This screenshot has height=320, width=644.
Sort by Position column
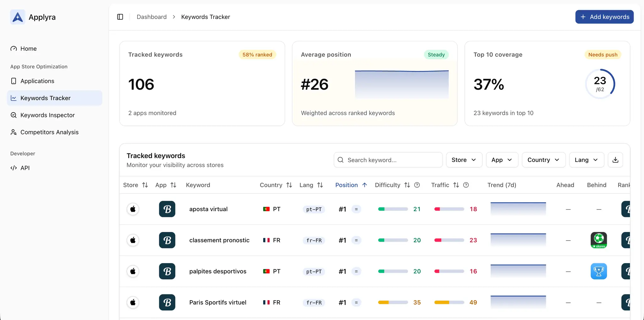coord(351,185)
